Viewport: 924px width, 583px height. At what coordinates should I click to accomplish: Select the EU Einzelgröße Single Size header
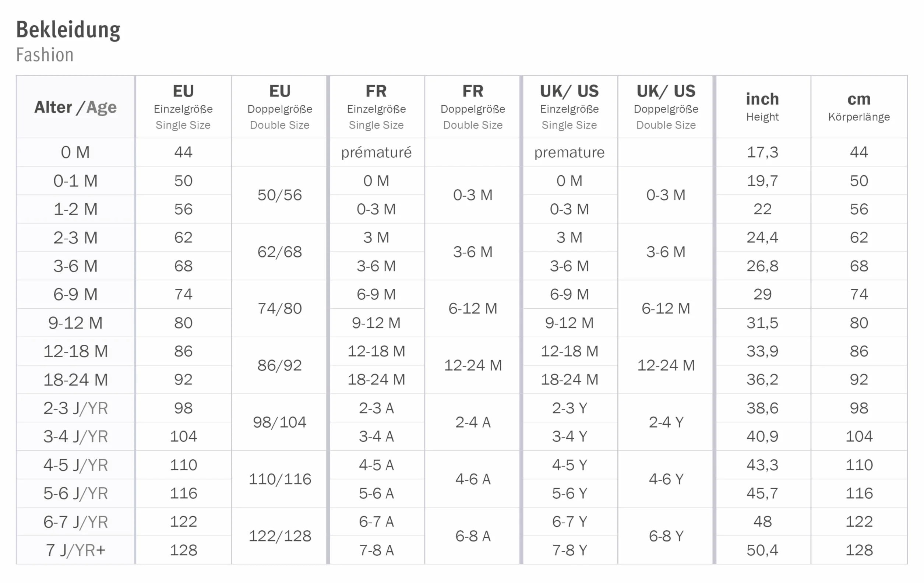183,107
